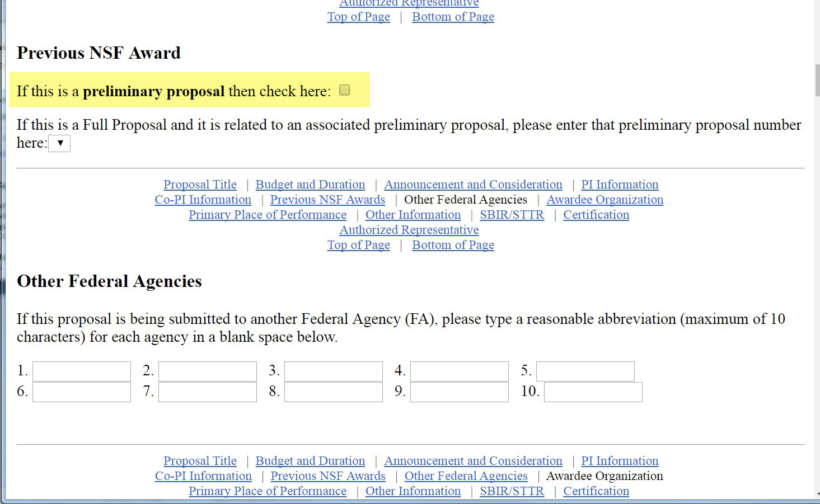Jump to the Awardee Organization link
820x504 pixels.
point(605,200)
